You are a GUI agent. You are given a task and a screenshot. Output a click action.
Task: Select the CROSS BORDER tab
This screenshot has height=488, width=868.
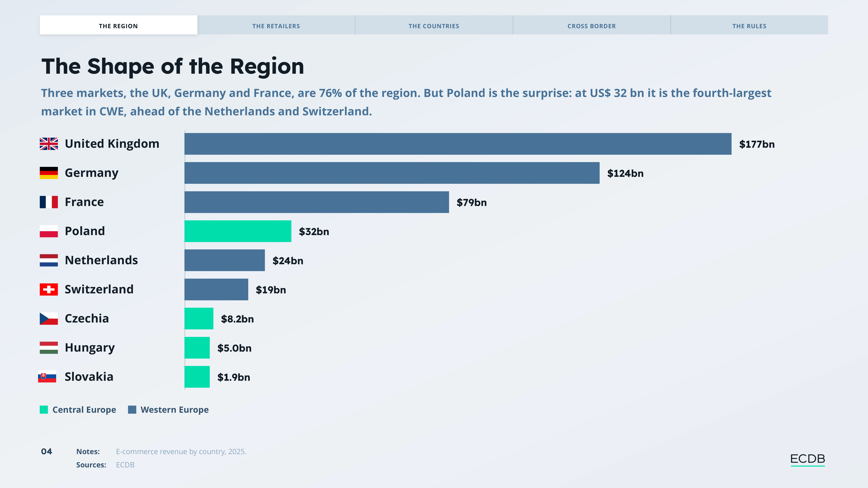click(x=591, y=25)
